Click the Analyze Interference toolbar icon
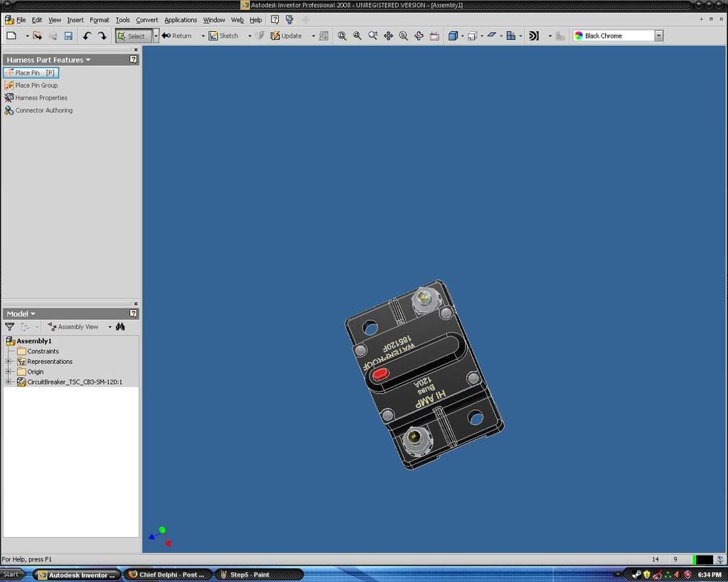 [534, 36]
